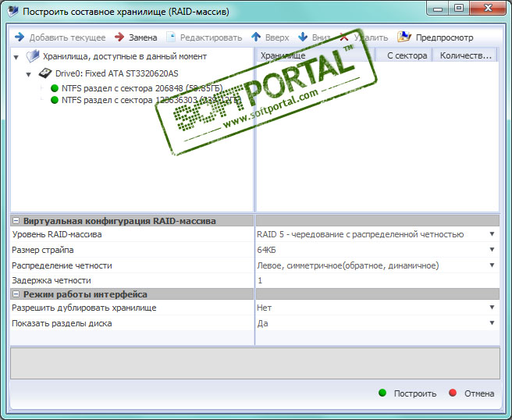This screenshot has height=420, width=512.
Task: Collapse the Drive0 tree node arrow
Action: [29, 74]
